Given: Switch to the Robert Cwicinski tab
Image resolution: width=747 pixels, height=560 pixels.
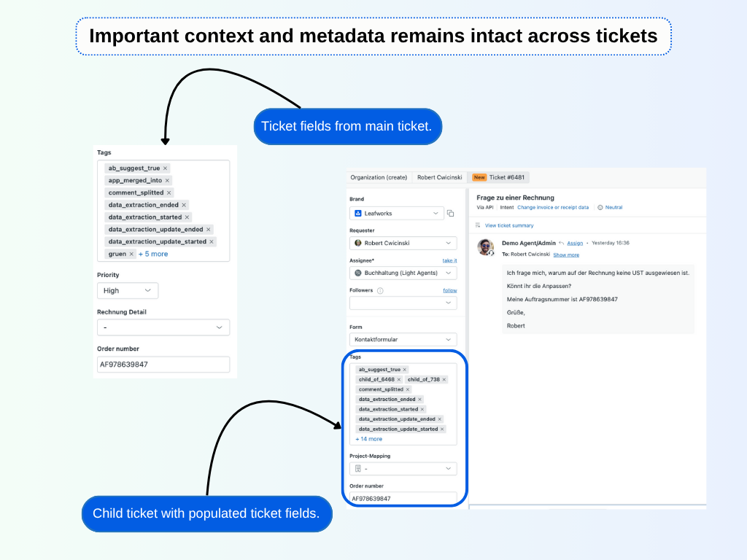Looking at the screenshot, I should coord(439,177).
